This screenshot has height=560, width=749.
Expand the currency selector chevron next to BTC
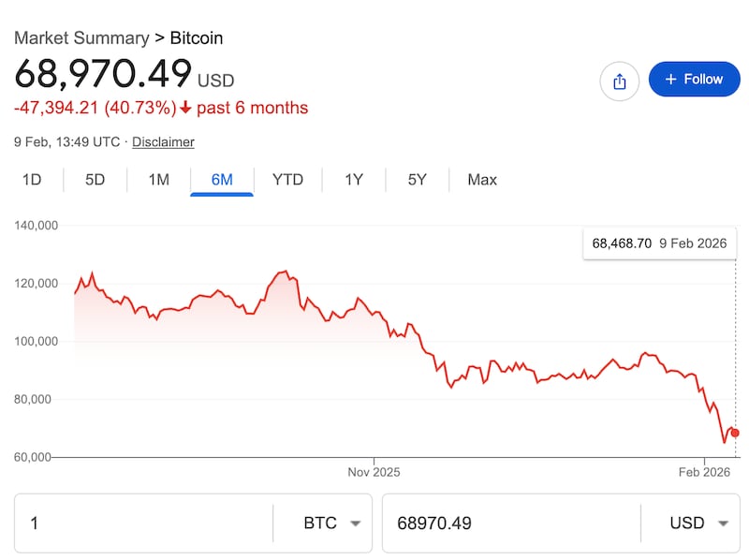356,524
